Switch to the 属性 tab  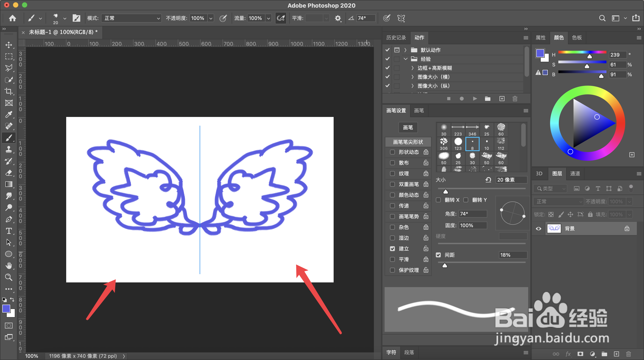click(x=540, y=38)
